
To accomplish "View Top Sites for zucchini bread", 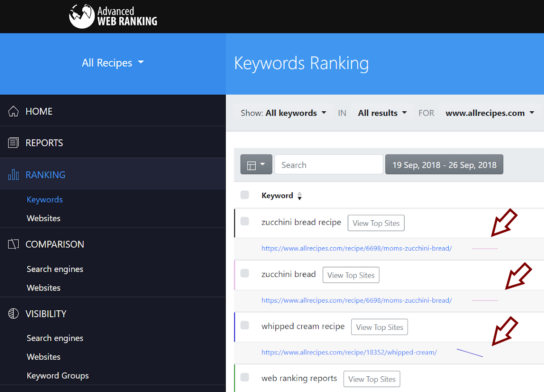I will pos(351,275).
